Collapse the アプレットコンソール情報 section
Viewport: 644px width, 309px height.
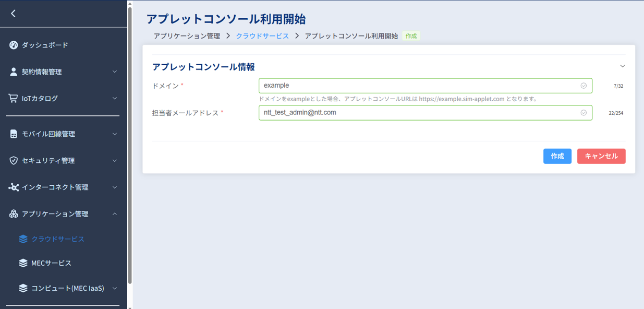(622, 66)
